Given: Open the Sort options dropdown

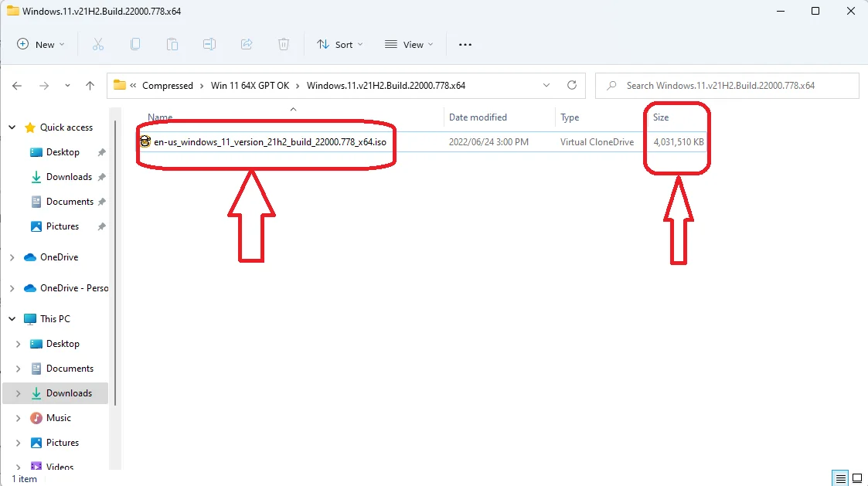Looking at the screenshot, I should (339, 45).
